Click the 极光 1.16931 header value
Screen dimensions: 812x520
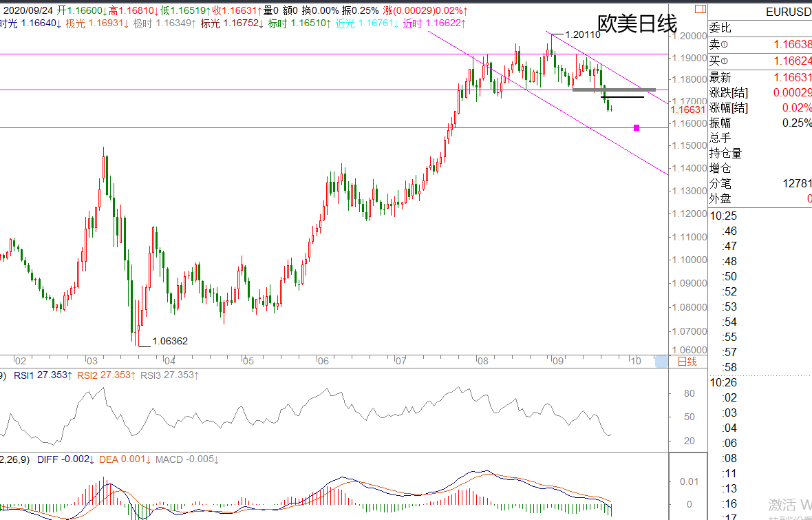[97, 23]
